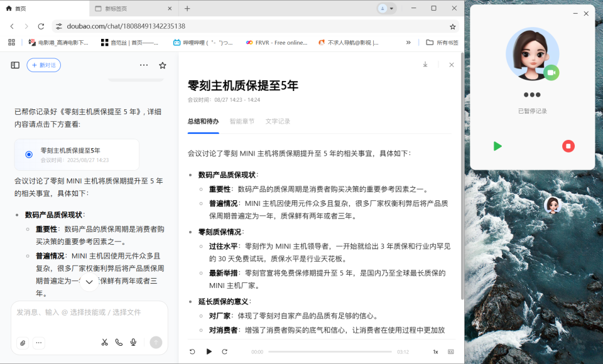603x364 pixels.
Task: Click the blue record dot on the meeting card
Action: click(x=29, y=154)
